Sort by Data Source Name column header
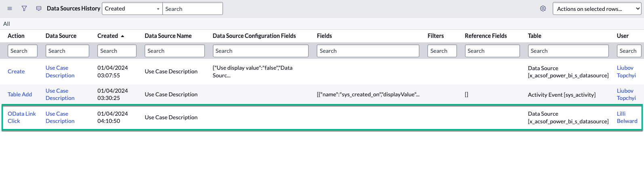This screenshot has height=183, width=644. coord(168,36)
